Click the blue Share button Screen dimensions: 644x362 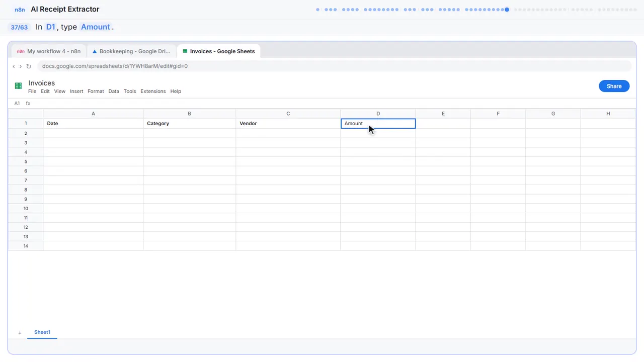point(614,86)
